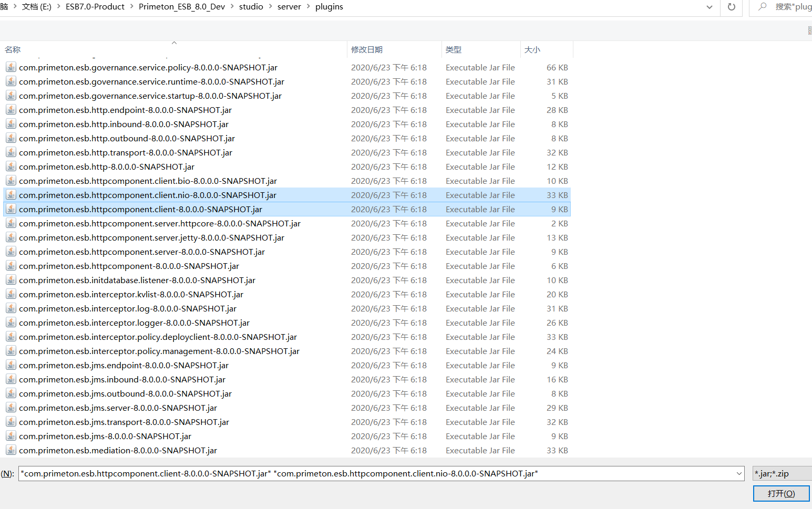Click the refresh icon beside address bar
This screenshot has height=509, width=812.
(731, 7)
